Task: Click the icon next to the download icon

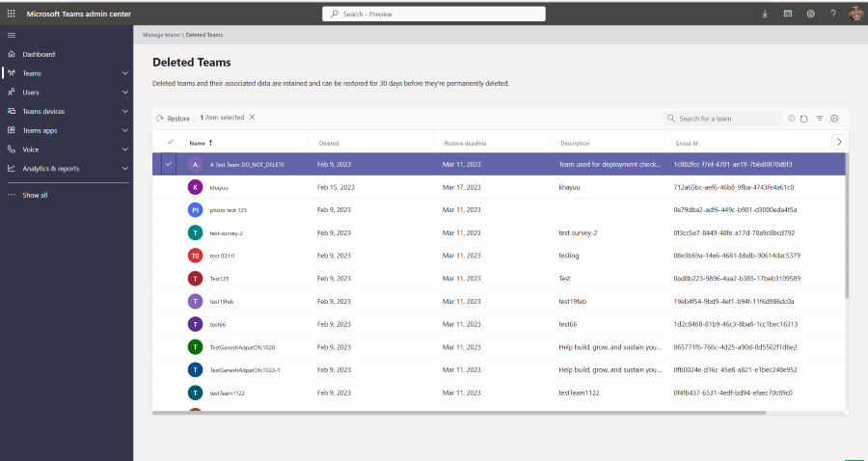Action: pyautogui.click(x=788, y=14)
